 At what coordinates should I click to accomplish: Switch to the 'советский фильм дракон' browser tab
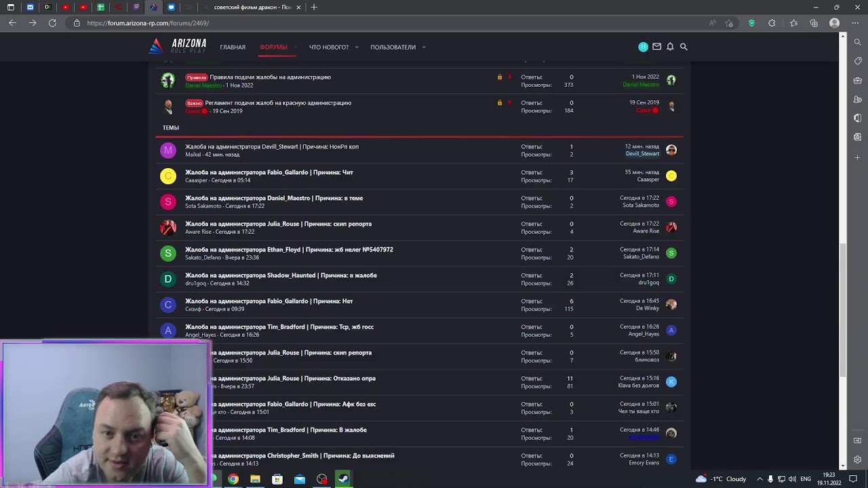252,7
